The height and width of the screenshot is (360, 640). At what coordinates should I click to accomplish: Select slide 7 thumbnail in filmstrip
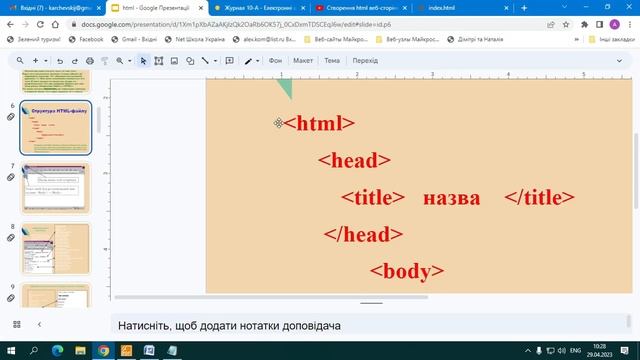coord(56,188)
